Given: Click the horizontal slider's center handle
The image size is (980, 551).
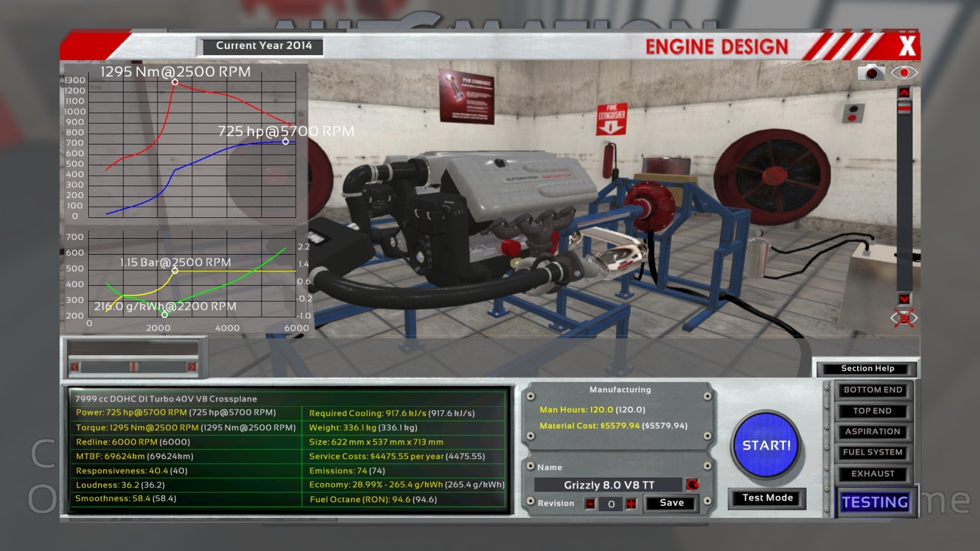Looking at the screenshot, I should point(134,367).
